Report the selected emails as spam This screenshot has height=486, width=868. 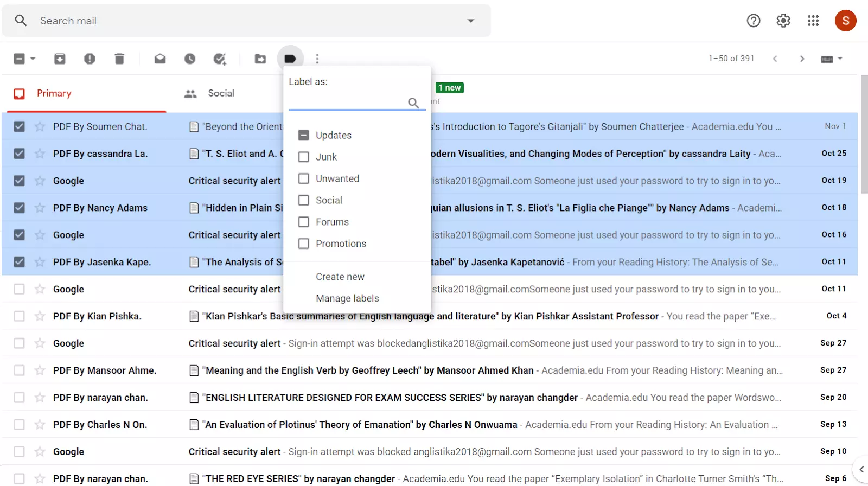pyautogui.click(x=90, y=59)
